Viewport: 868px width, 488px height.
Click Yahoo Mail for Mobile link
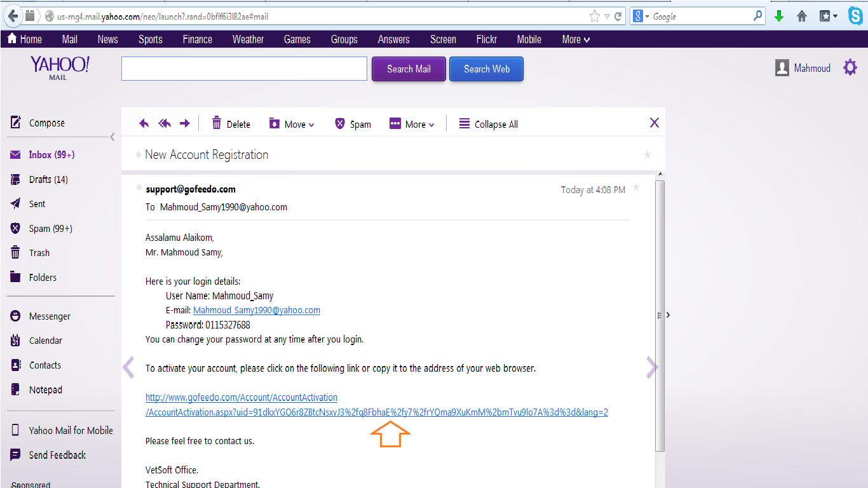click(x=62, y=430)
